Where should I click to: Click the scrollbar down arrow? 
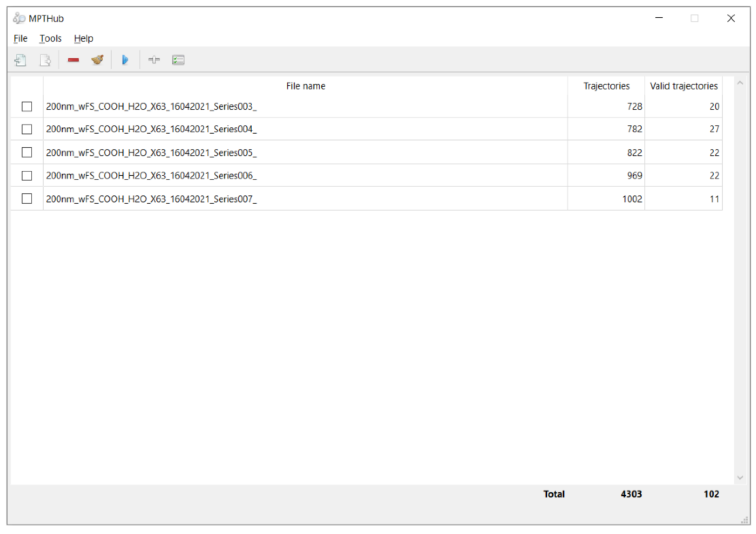(740, 477)
